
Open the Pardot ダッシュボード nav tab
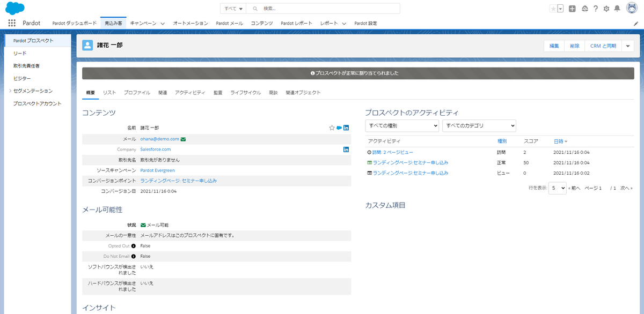74,24
